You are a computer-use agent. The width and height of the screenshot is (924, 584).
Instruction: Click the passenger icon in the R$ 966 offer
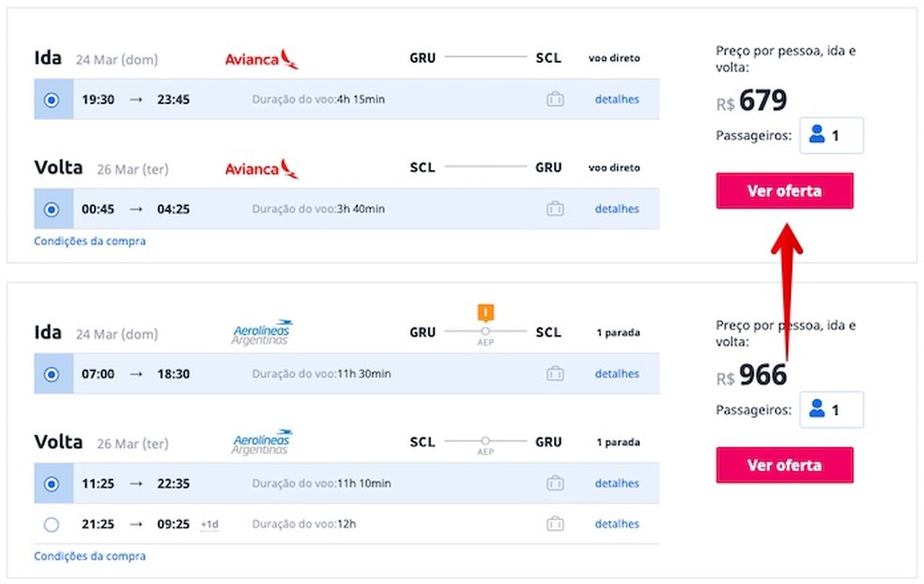(x=817, y=408)
